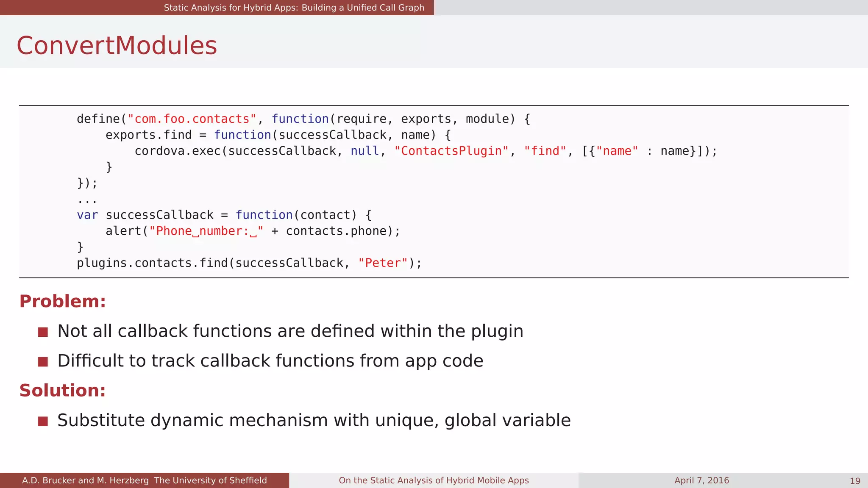Image resolution: width=868 pixels, height=488 pixels.
Task: Click the bullet 'Difficult to track callback functions from app code'
Action: [x=270, y=361]
